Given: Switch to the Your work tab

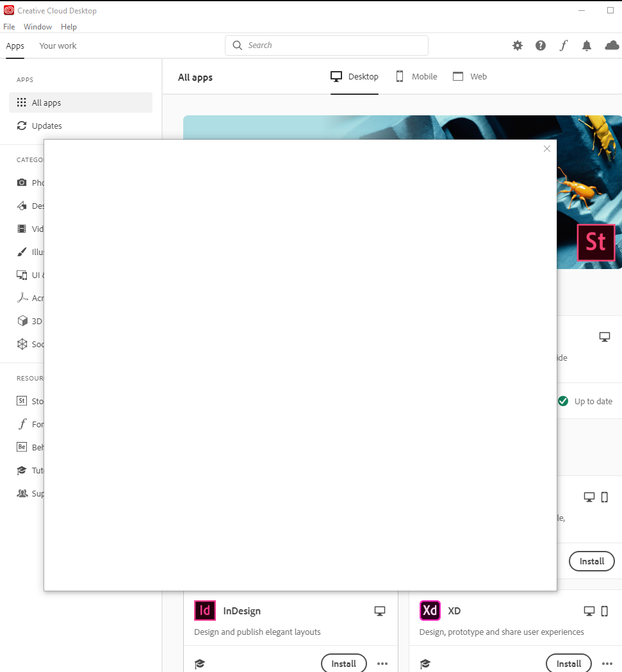Looking at the screenshot, I should pos(58,45).
